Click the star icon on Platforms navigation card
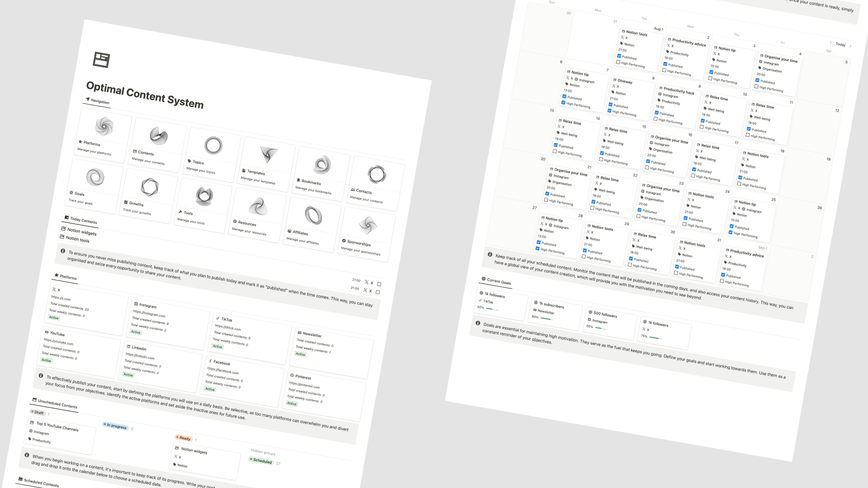The image size is (868, 488). click(80, 141)
